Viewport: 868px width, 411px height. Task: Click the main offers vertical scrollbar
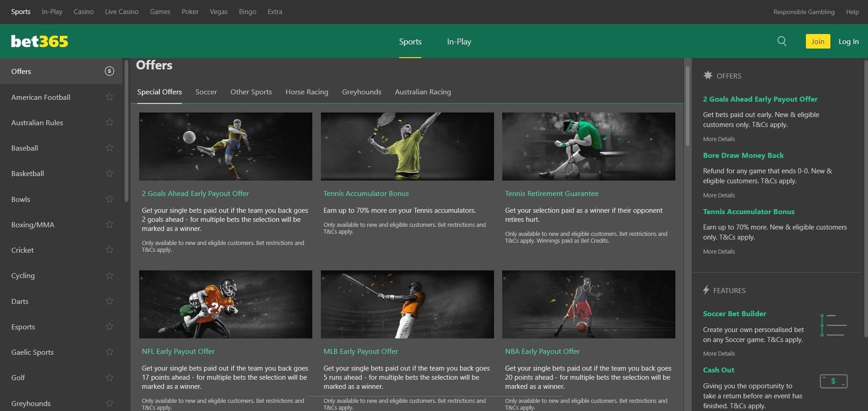pos(687,106)
